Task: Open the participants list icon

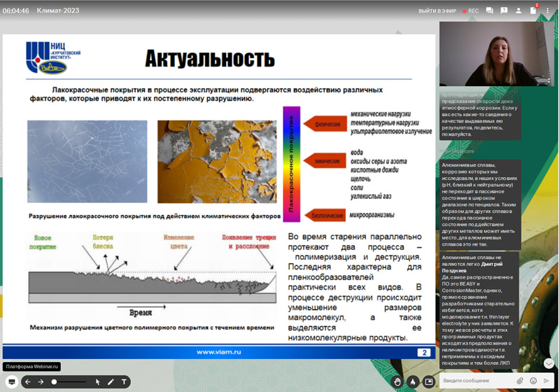Action: click(519, 11)
